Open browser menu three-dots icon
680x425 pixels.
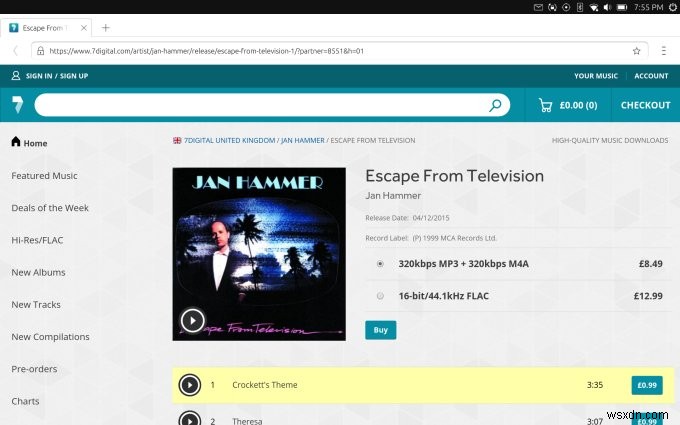(x=664, y=51)
